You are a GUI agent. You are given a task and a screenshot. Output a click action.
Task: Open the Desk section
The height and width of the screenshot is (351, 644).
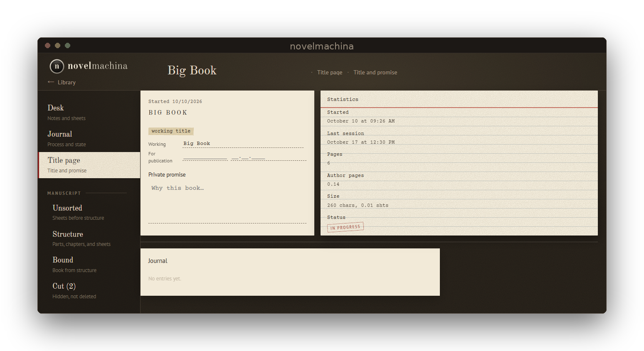click(89, 113)
